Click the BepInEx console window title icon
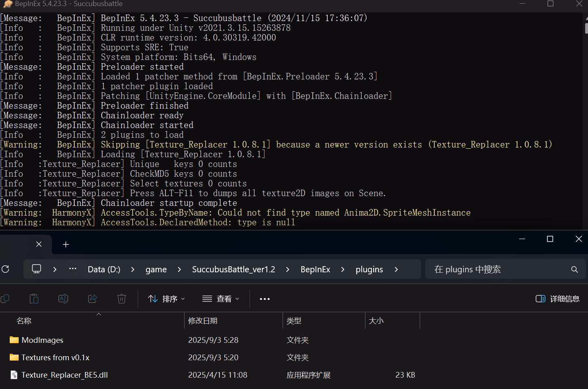588x389 pixels. coord(8,4)
